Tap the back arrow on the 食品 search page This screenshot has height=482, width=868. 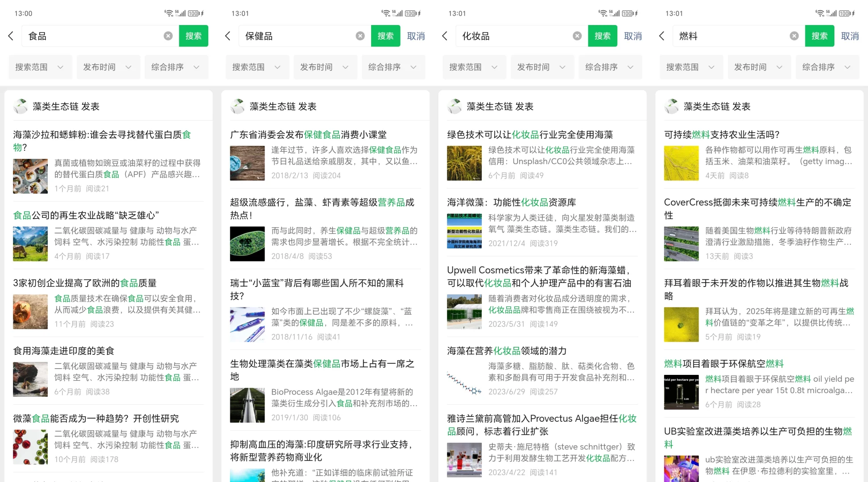click(x=11, y=36)
